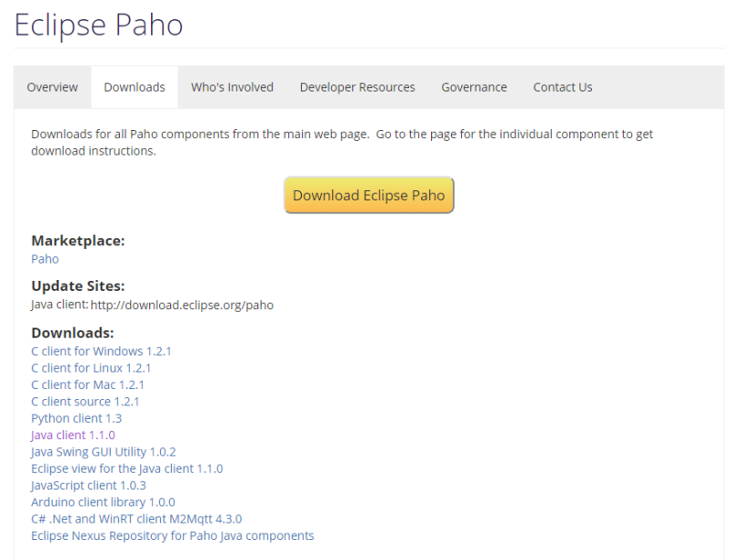Download Python client 1.3
The image size is (732, 560).
[77, 418]
